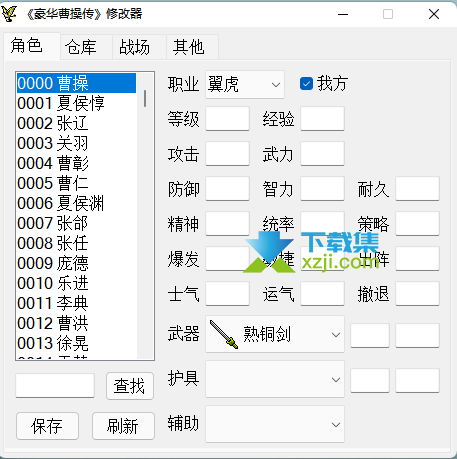Click the 爆发 input field
Viewport: 457px width, 459px height.
(x=227, y=259)
